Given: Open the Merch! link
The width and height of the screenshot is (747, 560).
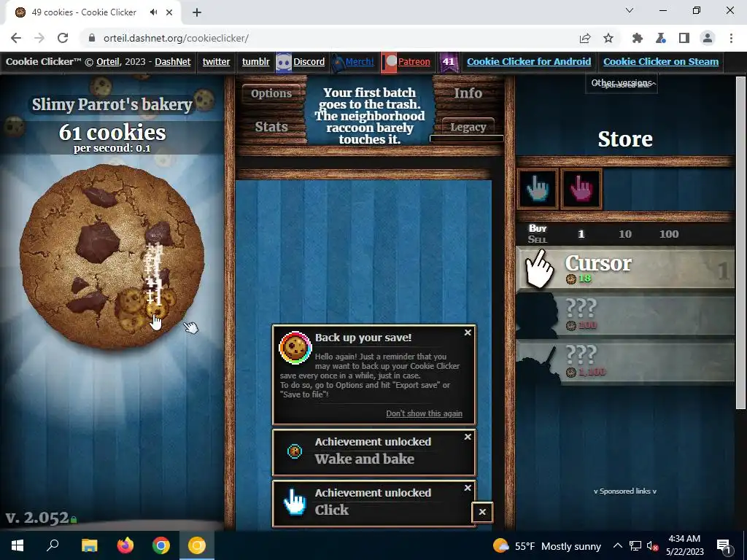Looking at the screenshot, I should tap(360, 61).
